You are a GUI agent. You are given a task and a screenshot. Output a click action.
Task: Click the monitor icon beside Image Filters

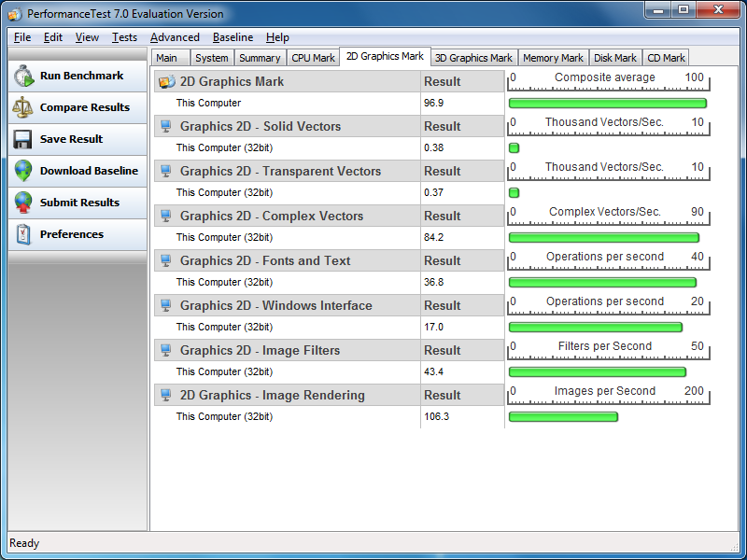pos(166,350)
